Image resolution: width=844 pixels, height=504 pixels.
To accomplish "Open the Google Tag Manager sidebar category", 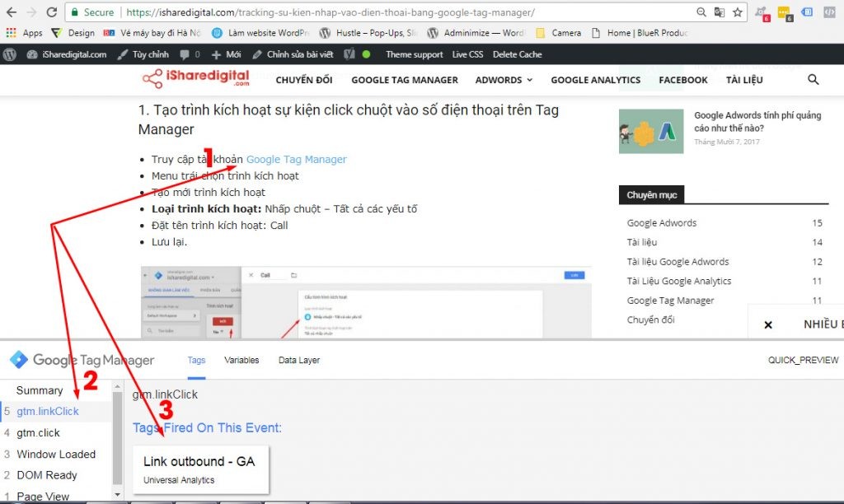I will pos(670,300).
